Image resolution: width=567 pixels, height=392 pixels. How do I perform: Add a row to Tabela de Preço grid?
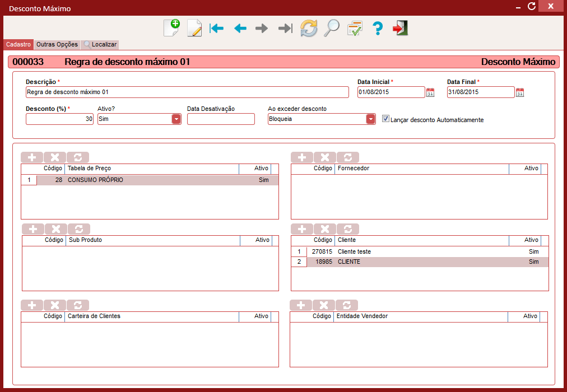(32, 157)
